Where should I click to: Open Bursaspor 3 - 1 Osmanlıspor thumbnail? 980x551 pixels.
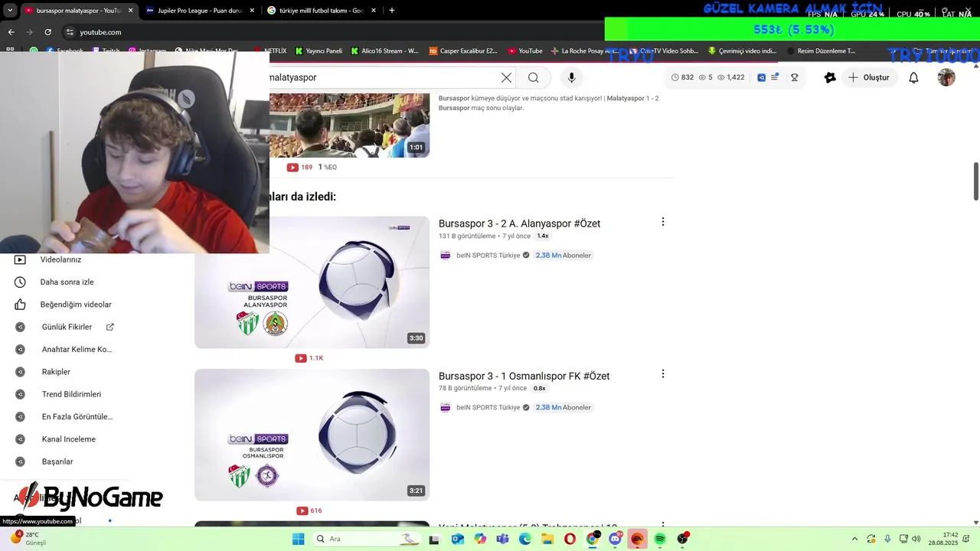pos(312,435)
